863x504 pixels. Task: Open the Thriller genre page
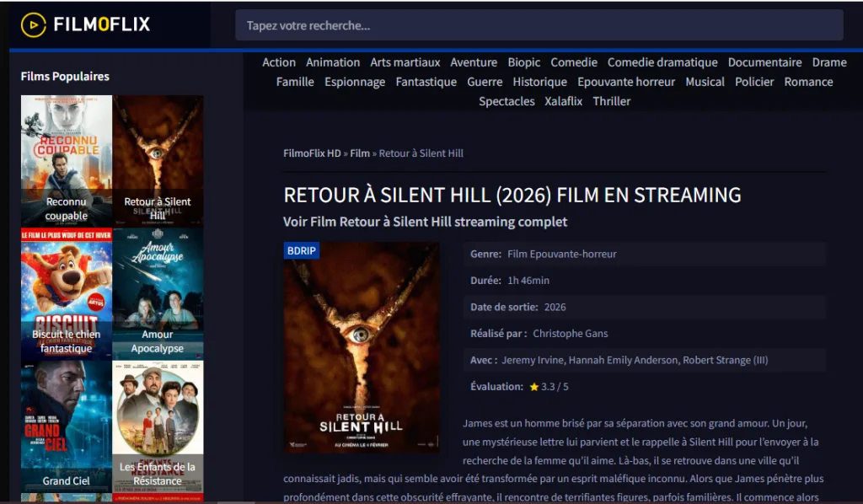coord(611,101)
